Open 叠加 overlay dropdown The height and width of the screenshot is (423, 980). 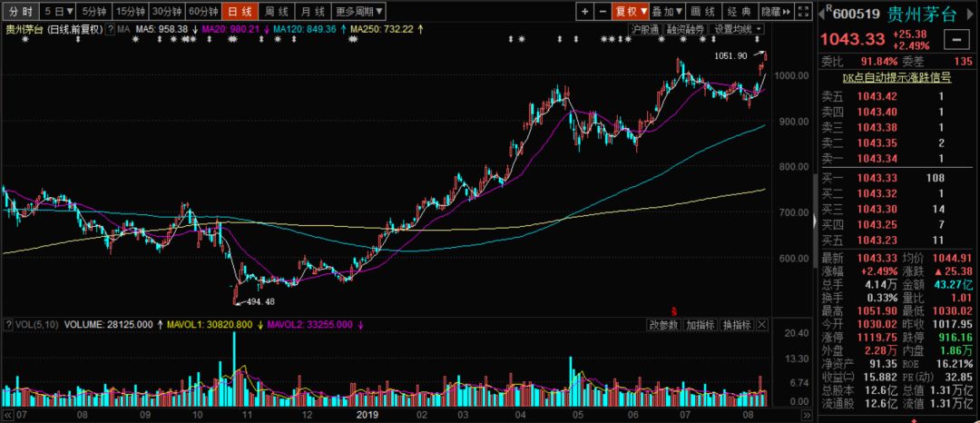667,11
